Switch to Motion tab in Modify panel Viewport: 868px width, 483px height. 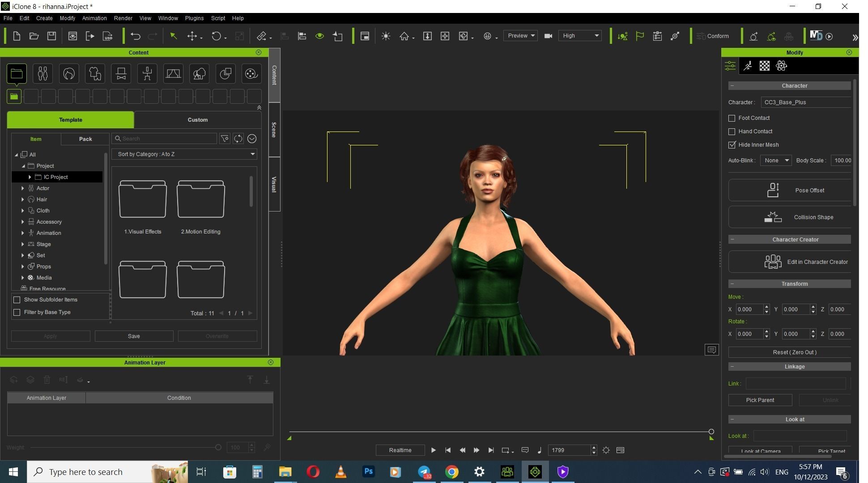coord(748,66)
